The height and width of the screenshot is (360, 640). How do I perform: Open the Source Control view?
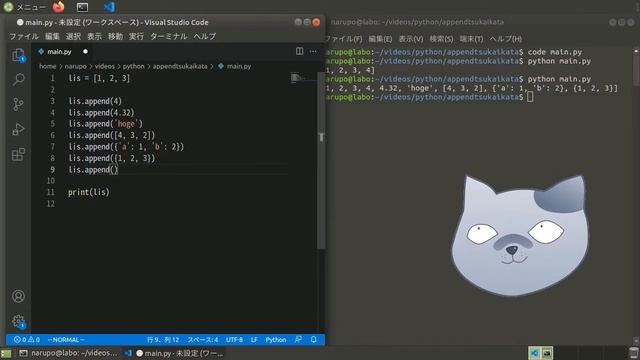[18, 104]
